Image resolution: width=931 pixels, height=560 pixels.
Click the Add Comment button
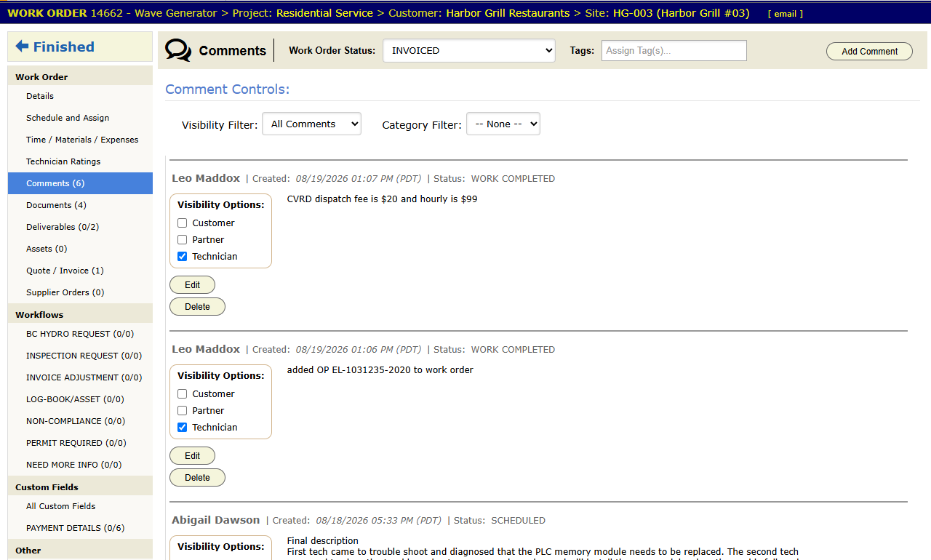pyautogui.click(x=869, y=51)
